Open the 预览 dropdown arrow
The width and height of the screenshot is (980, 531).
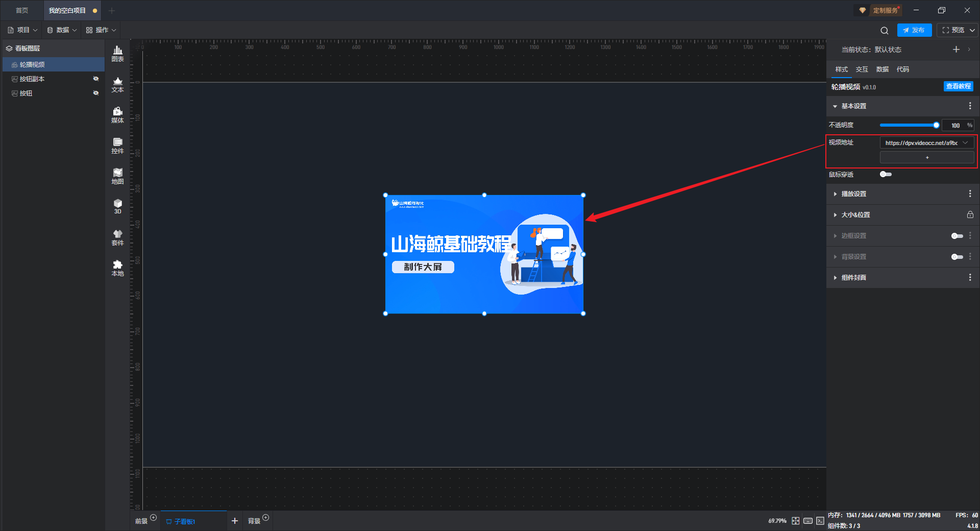tap(972, 30)
